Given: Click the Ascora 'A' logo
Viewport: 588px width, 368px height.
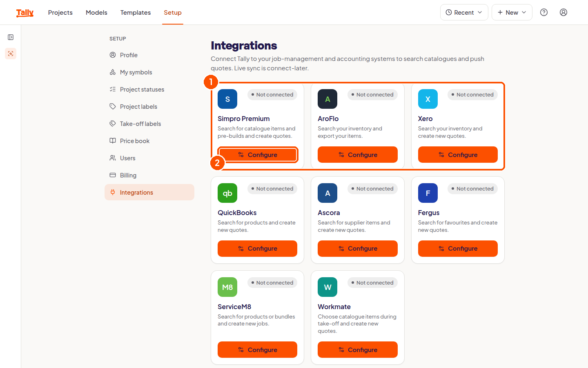Looking at the screenshot, I should point(327,193).
